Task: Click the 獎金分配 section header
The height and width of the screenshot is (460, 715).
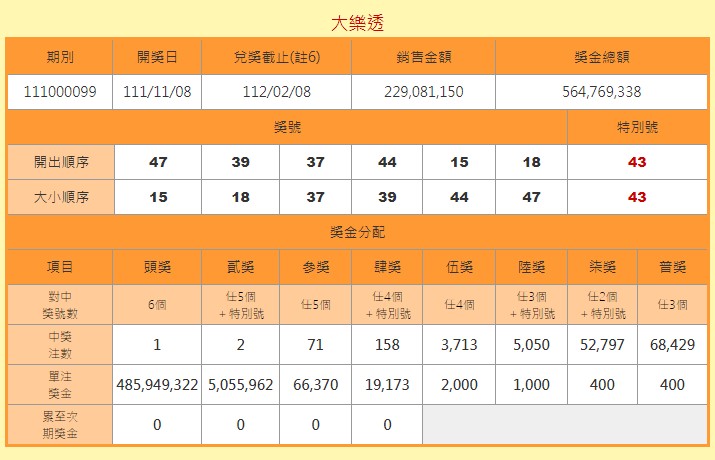Action: coord(357,232)
